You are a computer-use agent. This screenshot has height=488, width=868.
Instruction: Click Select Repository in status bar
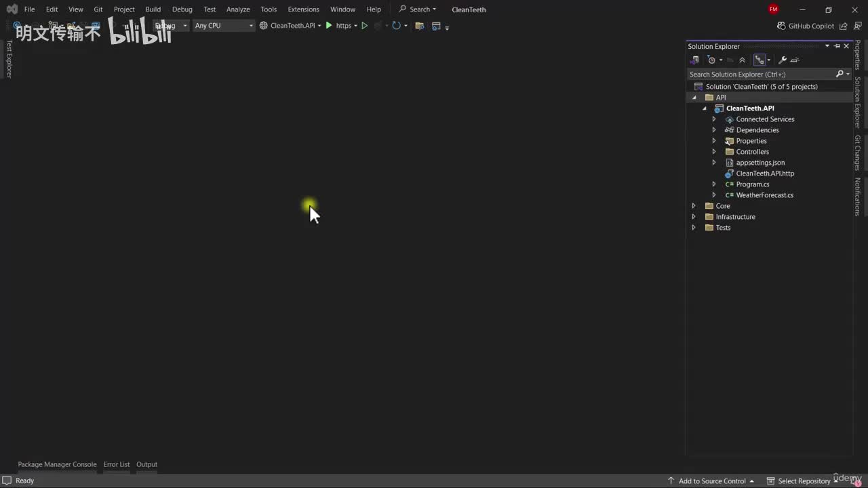coord(802,481)
